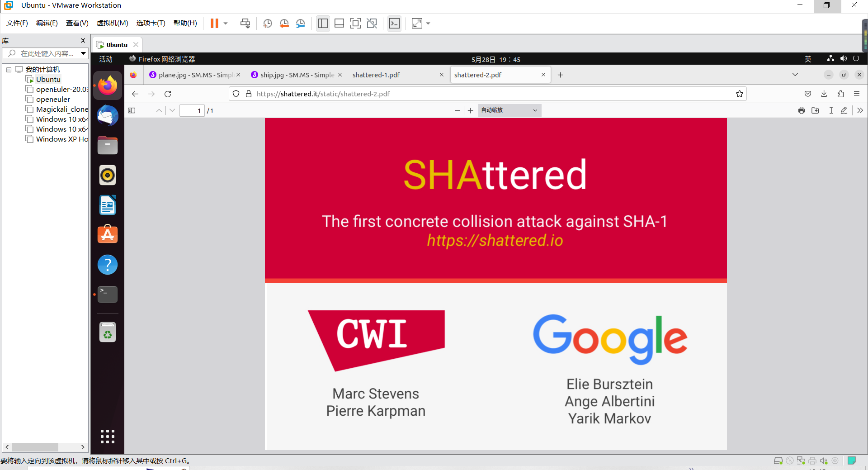Open the PDF zoom level dropdown
Screen dimensions: 868x470
click(509, 110)
